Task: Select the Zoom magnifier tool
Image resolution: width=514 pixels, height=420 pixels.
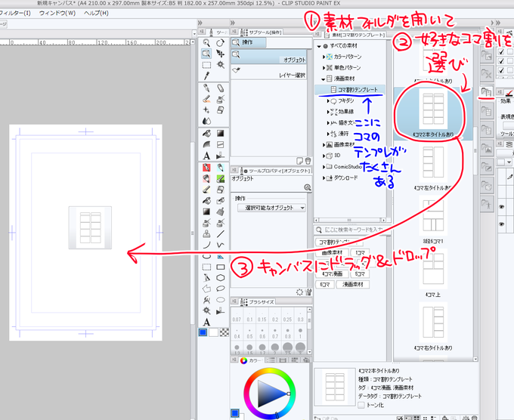Action: coord(206,43)
